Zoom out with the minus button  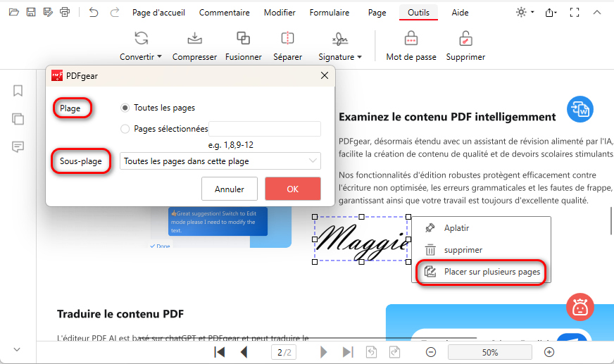tap(431, 352)
